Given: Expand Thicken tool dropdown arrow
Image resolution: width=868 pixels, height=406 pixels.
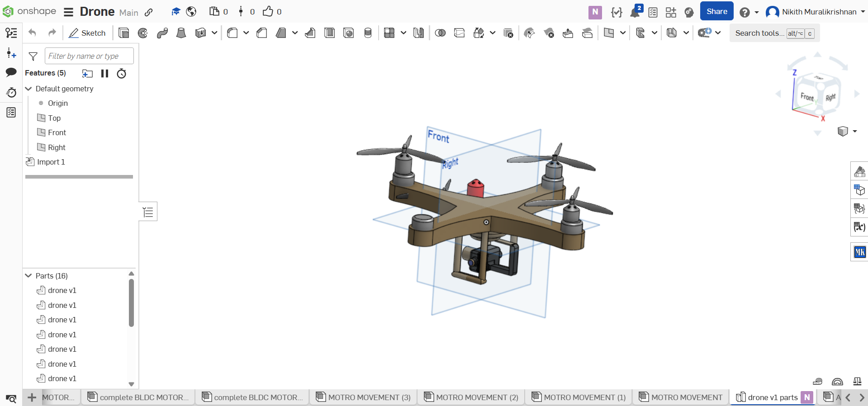Looking at the screenshot, I should (214, 33).
